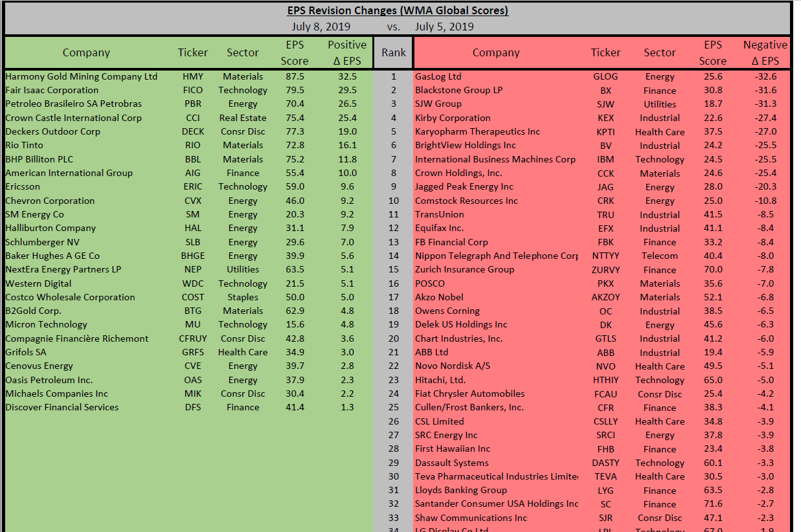
Task: Select the 'WDC' ticker cell
Action: click(x=193, y=283)
